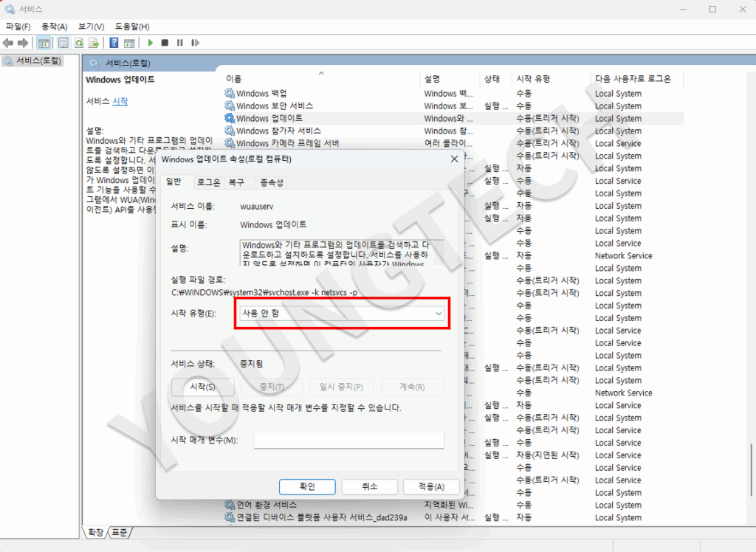This screenshot has width=756, height=552.
Task: Click the 일시 중지(P) button
Action: 341,387
